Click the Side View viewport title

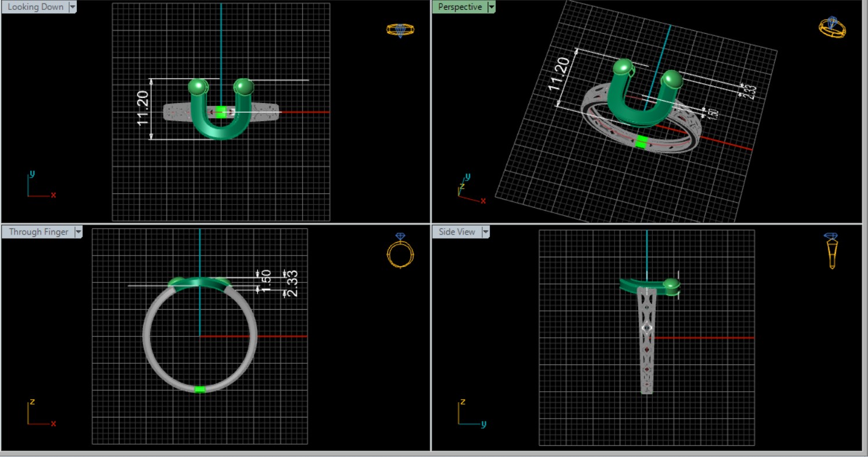coord(457,232)
